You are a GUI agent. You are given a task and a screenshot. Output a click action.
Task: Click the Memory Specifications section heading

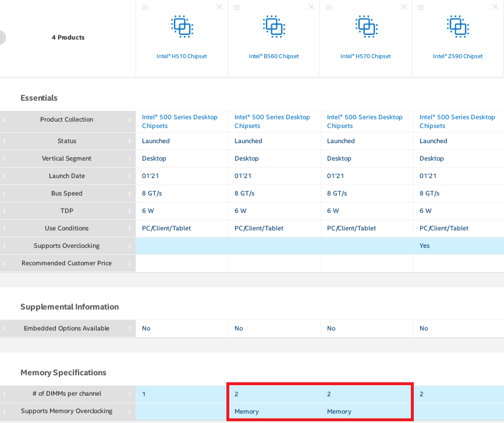(x=63, y=372)
